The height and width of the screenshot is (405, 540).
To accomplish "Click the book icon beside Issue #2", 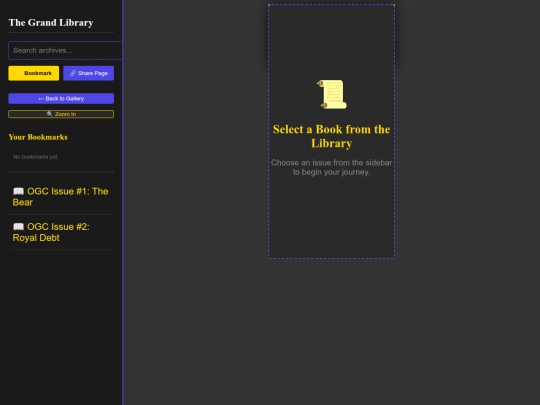I will [x=18, y=227].
